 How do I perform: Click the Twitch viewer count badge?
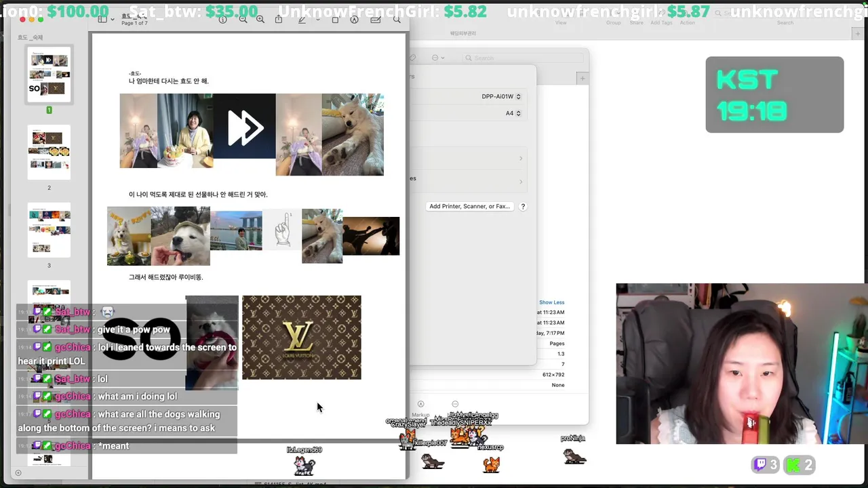coord(766,465)
